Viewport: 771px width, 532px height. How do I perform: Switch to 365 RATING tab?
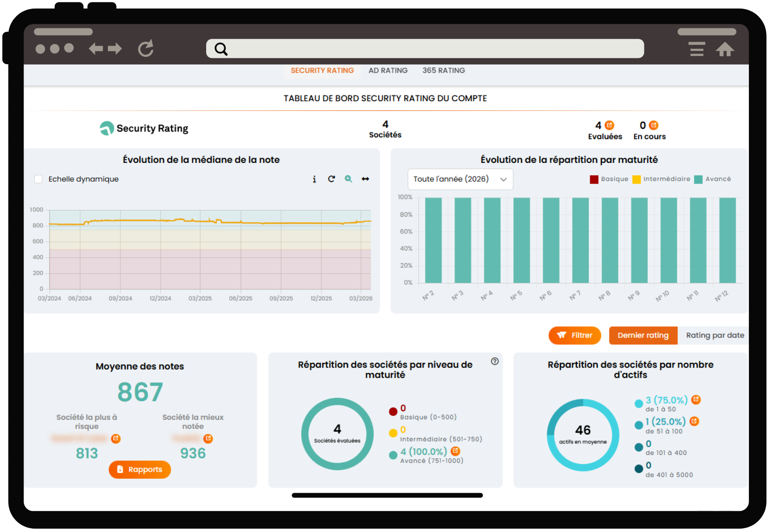[x=444, y=70]
